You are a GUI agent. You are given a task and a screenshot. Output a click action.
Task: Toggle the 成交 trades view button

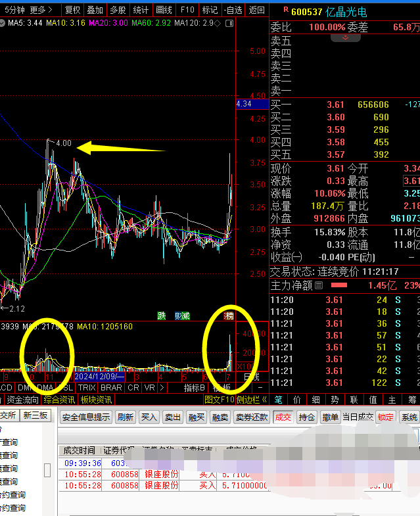(283, 417)
